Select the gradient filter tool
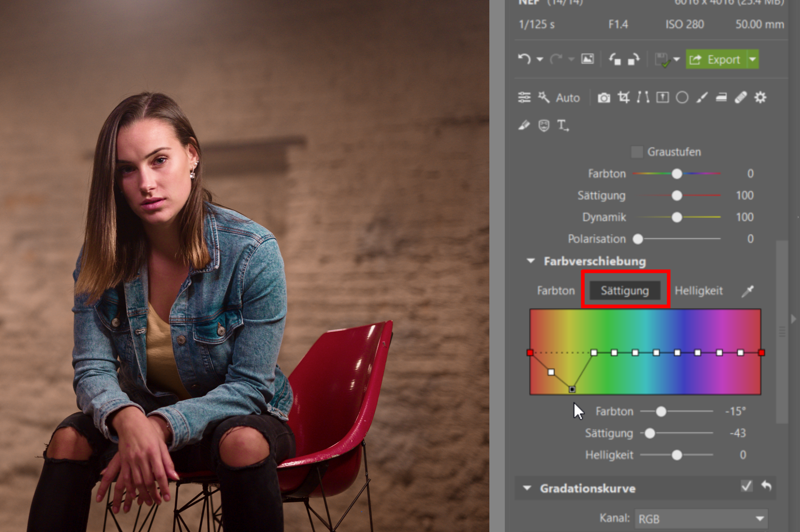This screenshot has width=800, height=532. [x=721, y=97]
